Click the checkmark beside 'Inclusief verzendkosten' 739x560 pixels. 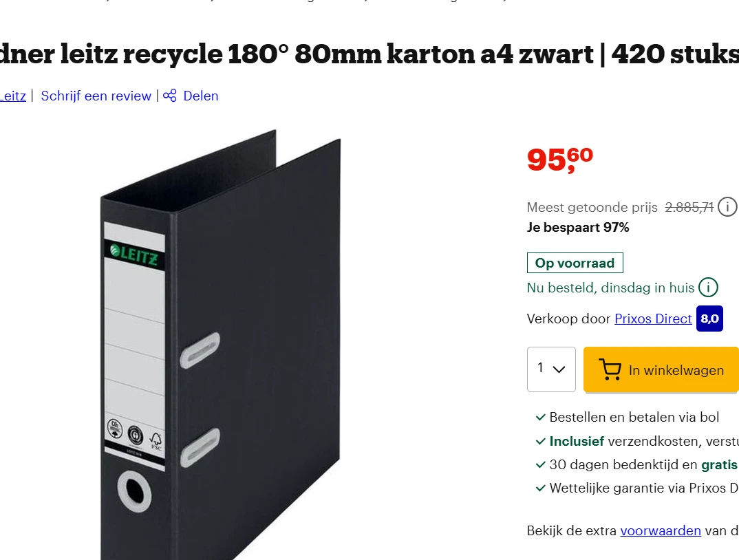point(539,441)
